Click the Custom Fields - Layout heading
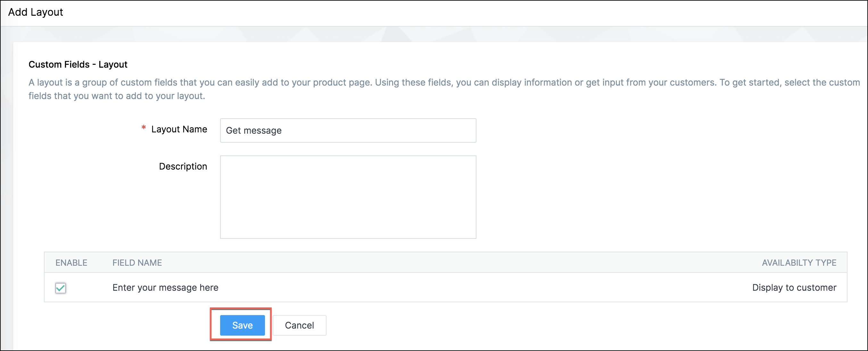 pos(78,64)
